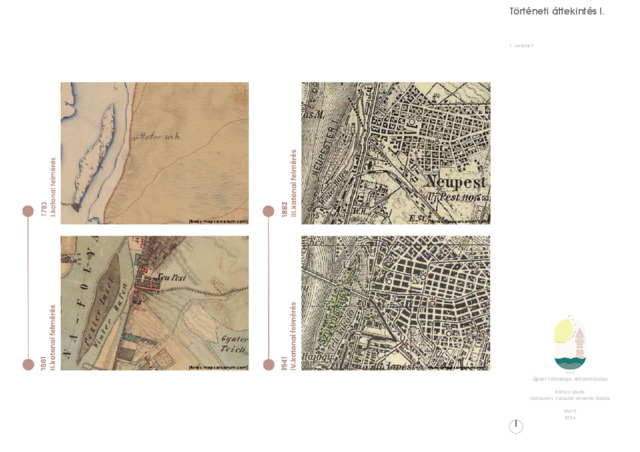This screenshot has width=640, height=452.
Task: Click the '1861 II. katonai felmérés' label
Action: point(48,339)
